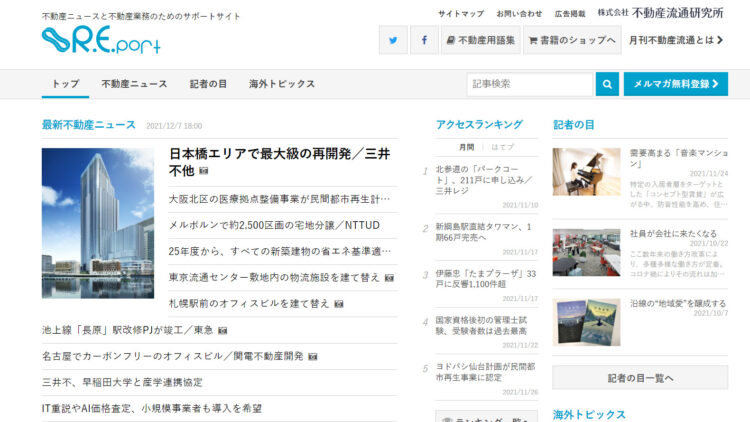
Task: Select the トップ tab
Action: (66, 84)
